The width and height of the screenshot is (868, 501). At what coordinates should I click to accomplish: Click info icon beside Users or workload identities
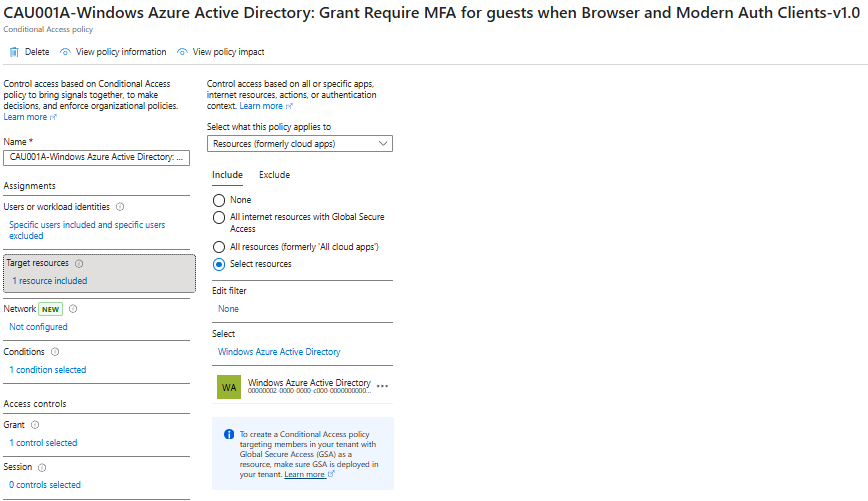[x=120, y=207]
